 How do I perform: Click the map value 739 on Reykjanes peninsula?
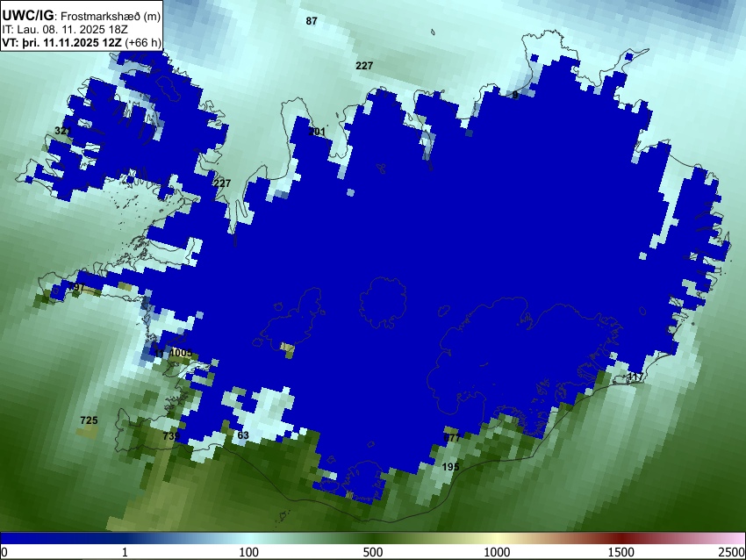pyautogui.click(x=171, y=436)
